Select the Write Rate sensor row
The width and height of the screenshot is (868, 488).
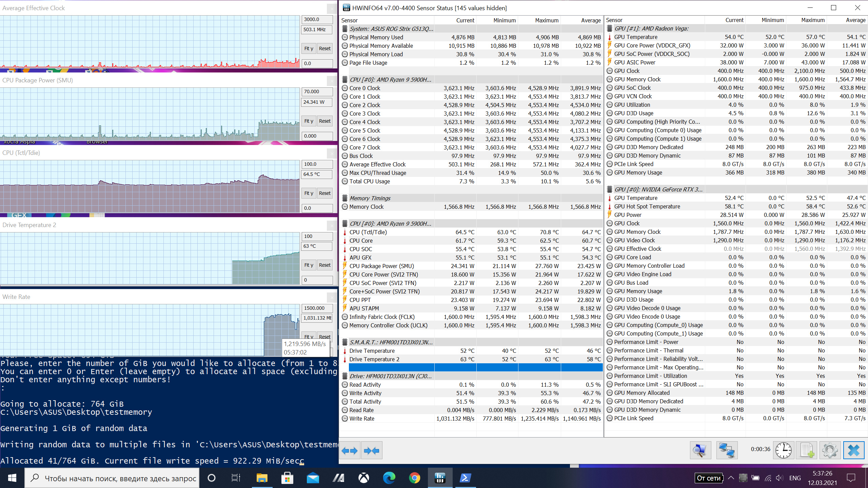471,419
